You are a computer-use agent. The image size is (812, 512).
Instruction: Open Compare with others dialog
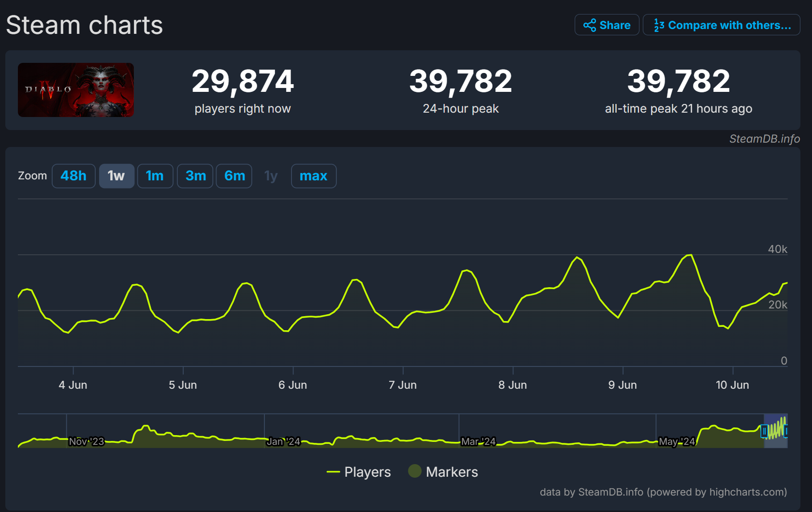click(x=721, y=25)
